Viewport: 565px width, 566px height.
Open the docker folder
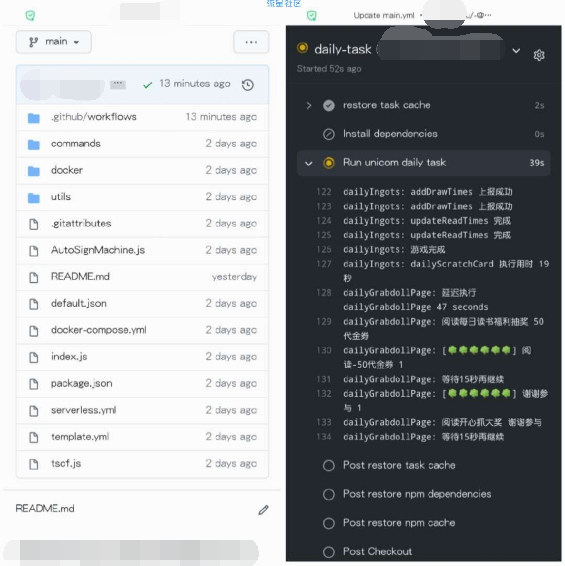(67, 170)
